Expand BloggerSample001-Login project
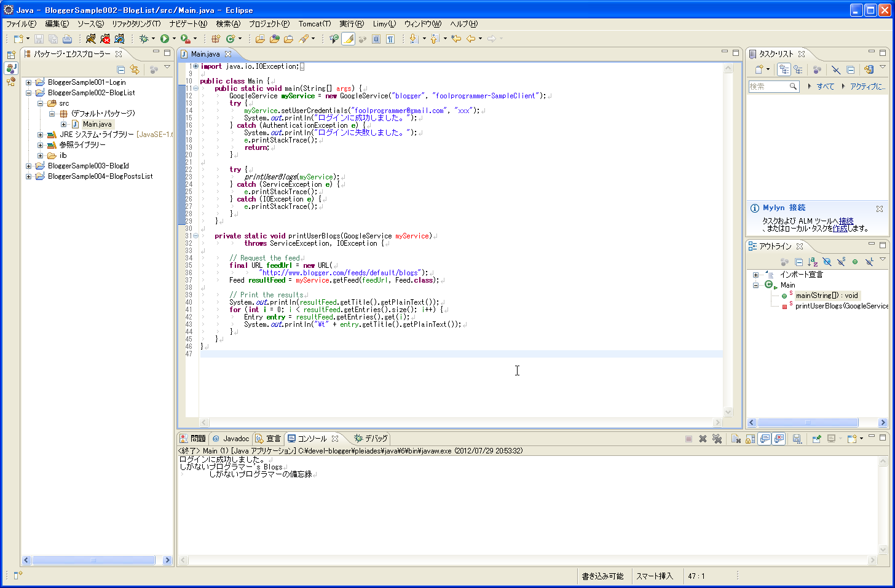Screen dimensions: 895x588 click(28, 82)
